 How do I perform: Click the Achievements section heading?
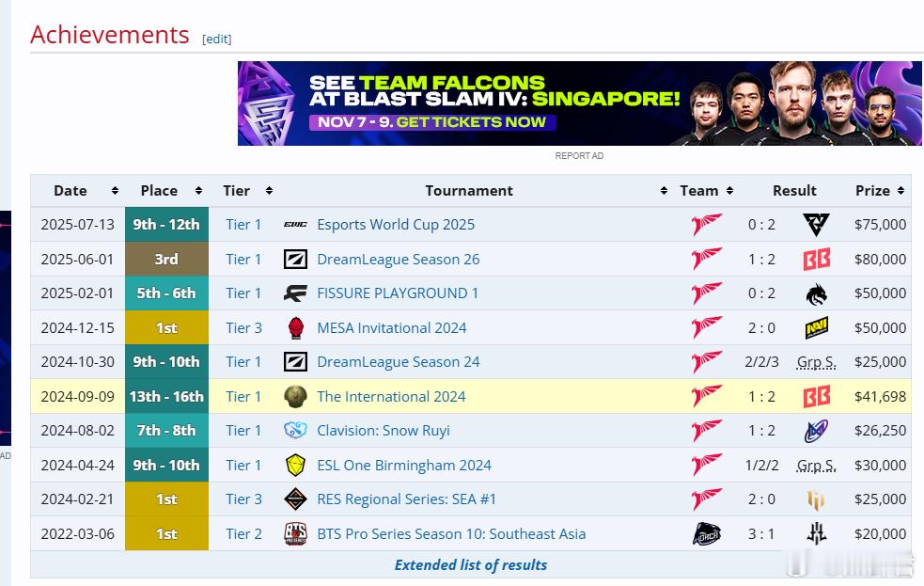110,35
